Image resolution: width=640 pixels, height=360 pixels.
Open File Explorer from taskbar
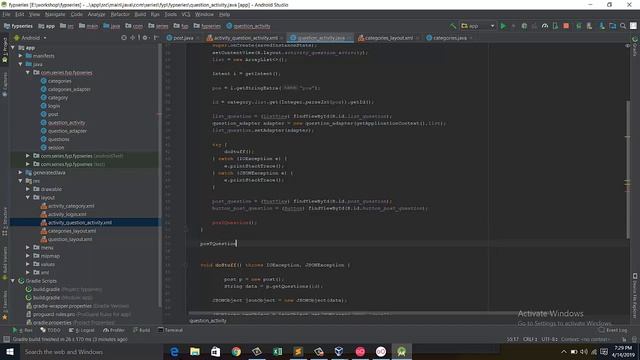195,351
